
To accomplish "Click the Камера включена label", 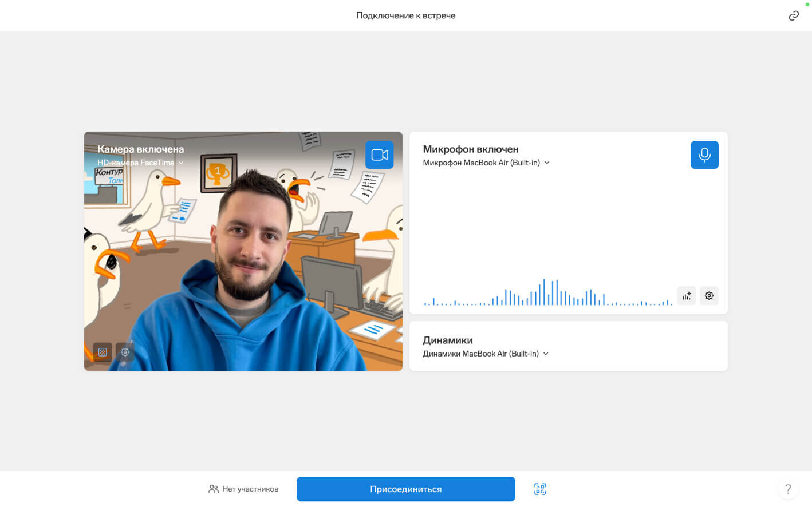I will point(141,149).
